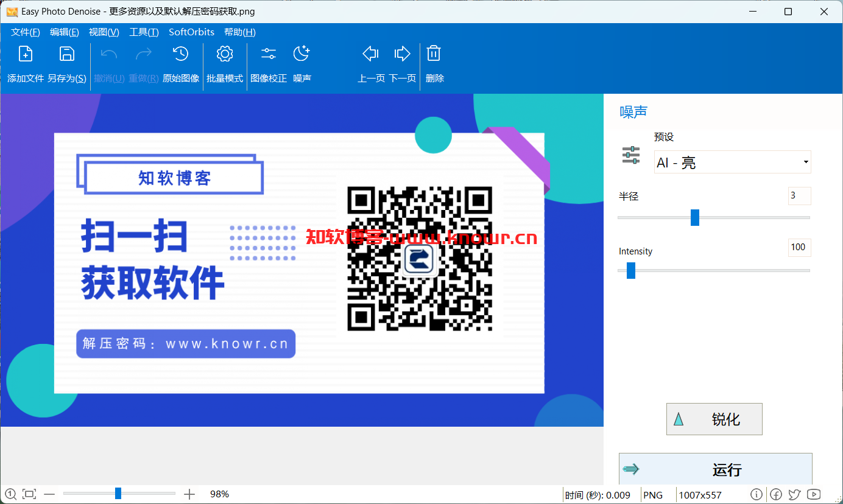843x504 pixels.
Task: Open the YouTube icon in status bar
Action: [814, 494]
